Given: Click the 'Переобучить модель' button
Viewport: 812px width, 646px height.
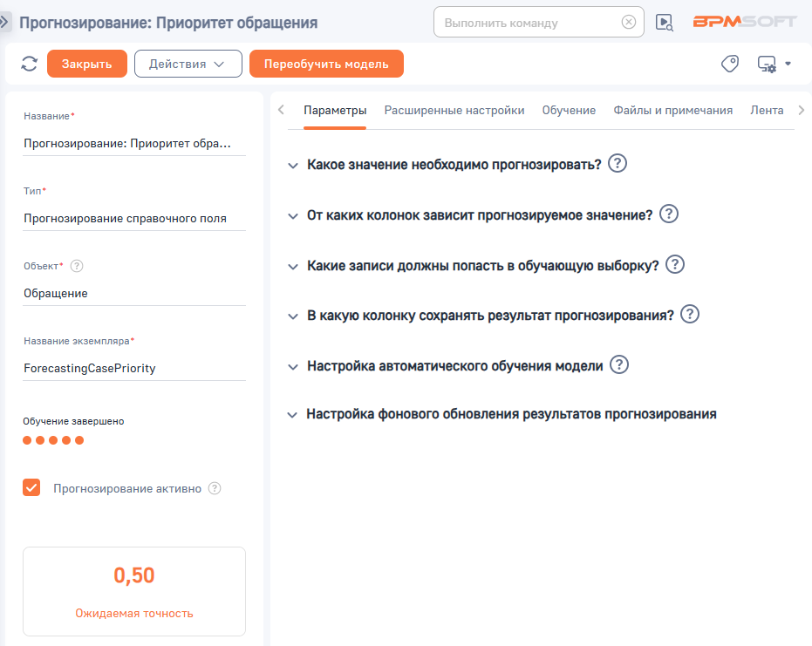Looking at the screenshot, I should 326,63.
